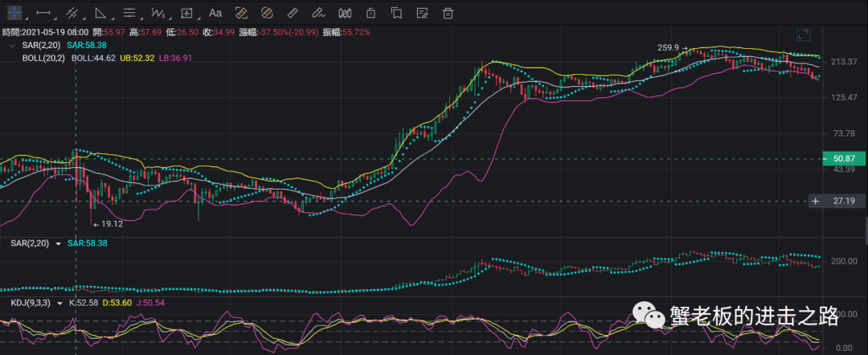Click the D:53.60 value in KDJ legend

(117, 303)
